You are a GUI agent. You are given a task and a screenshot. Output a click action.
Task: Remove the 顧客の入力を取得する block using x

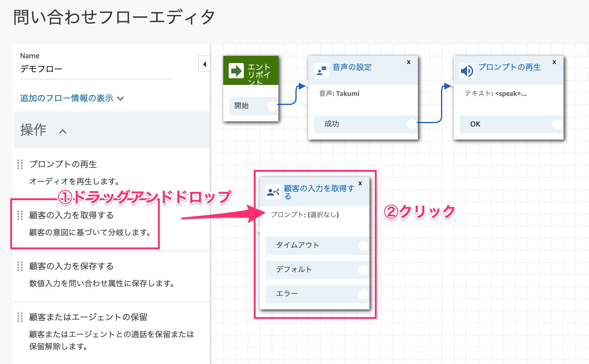(x=360, y=183)
